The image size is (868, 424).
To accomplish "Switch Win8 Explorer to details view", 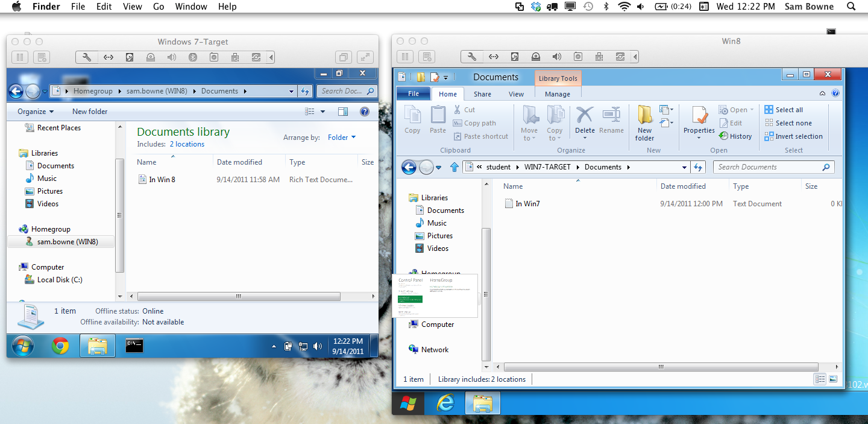I will [820, 379].
